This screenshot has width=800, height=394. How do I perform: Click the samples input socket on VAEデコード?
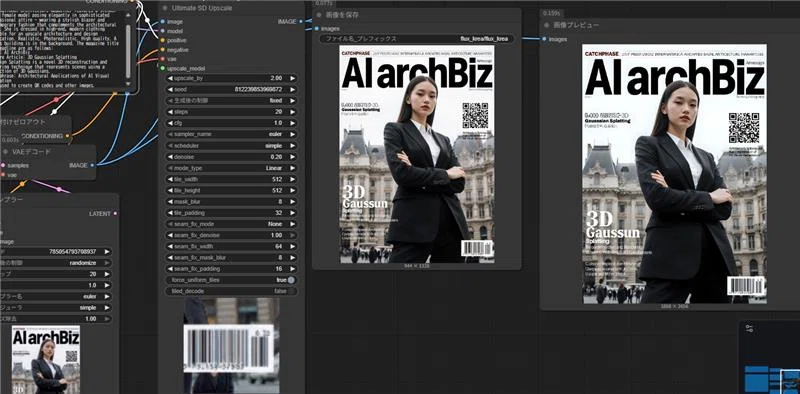[x=3, y=165]
